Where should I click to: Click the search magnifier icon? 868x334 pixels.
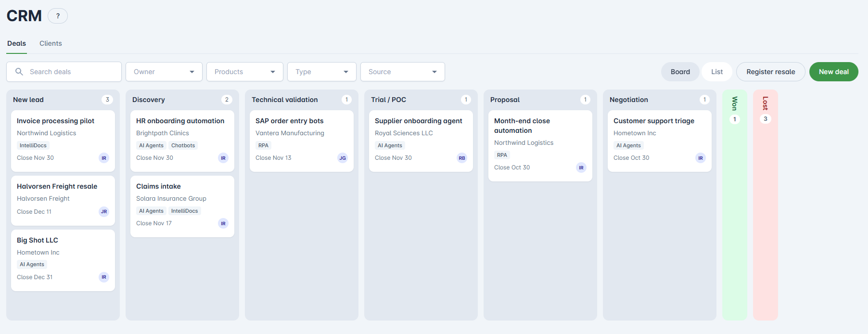click(19, 72)
